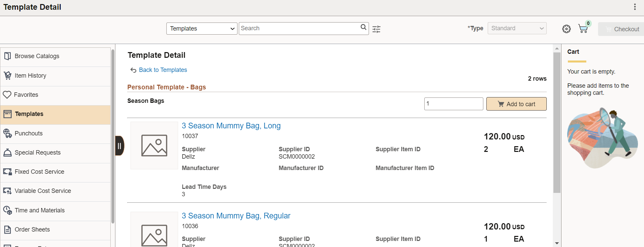Click the Special Requests icon
Screen dimensions: 644x247
pyautogui.click(x=7, y=153)
